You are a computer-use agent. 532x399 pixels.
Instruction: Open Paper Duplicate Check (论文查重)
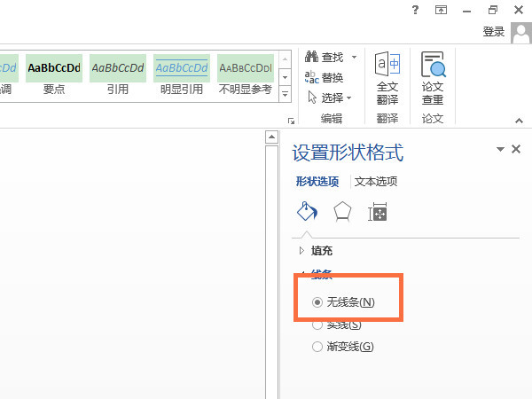433,79
